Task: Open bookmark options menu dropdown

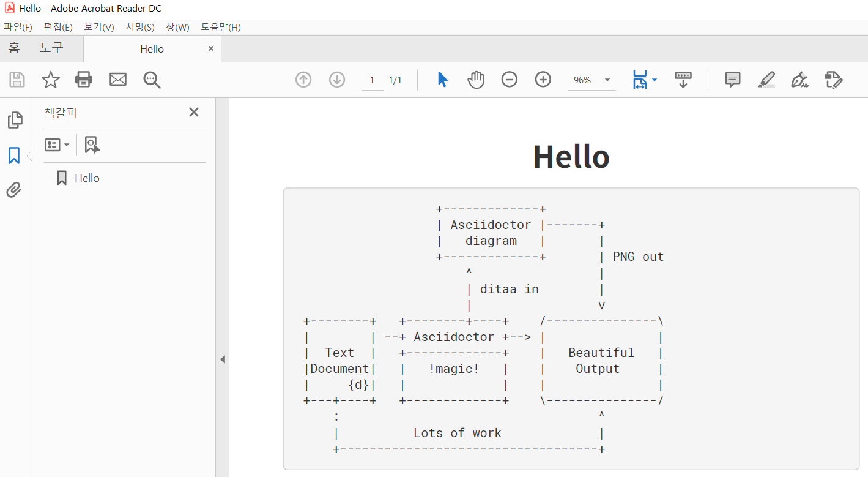Action: (57, 145)
